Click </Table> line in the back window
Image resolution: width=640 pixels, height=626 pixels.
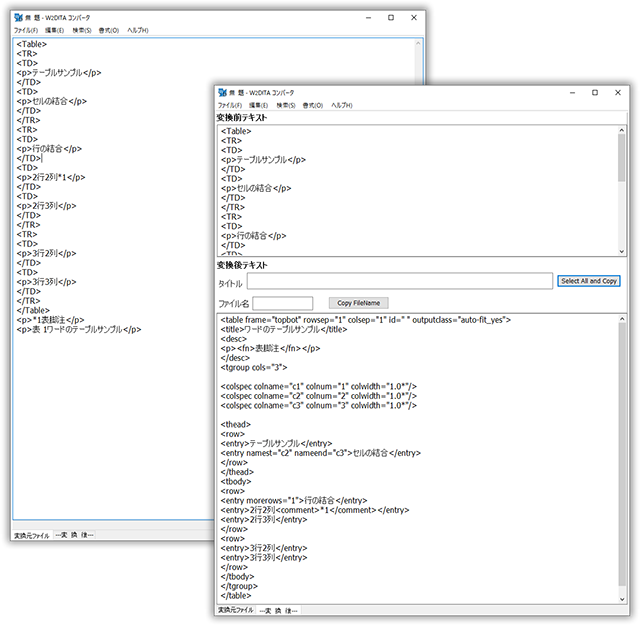(33, 311)
